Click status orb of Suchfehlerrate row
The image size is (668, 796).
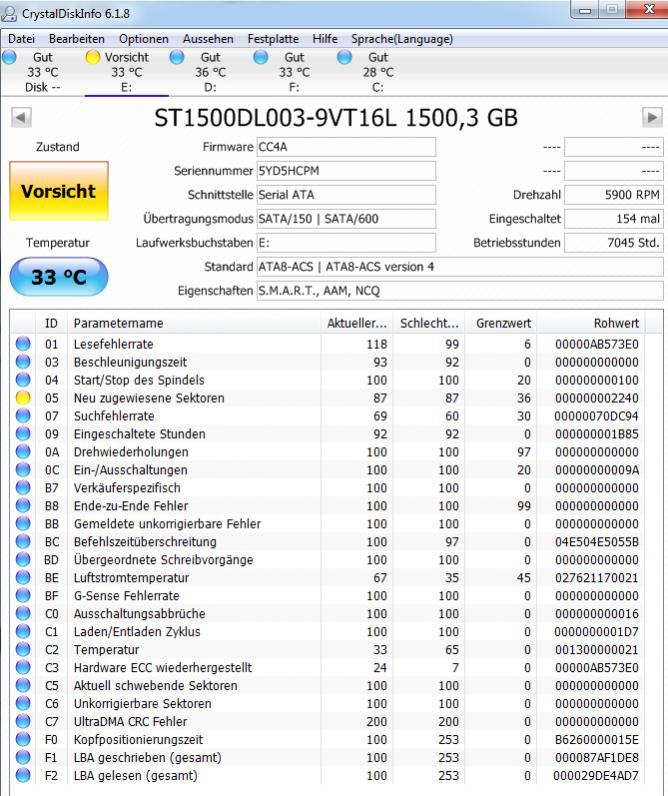tap(23, 416)
